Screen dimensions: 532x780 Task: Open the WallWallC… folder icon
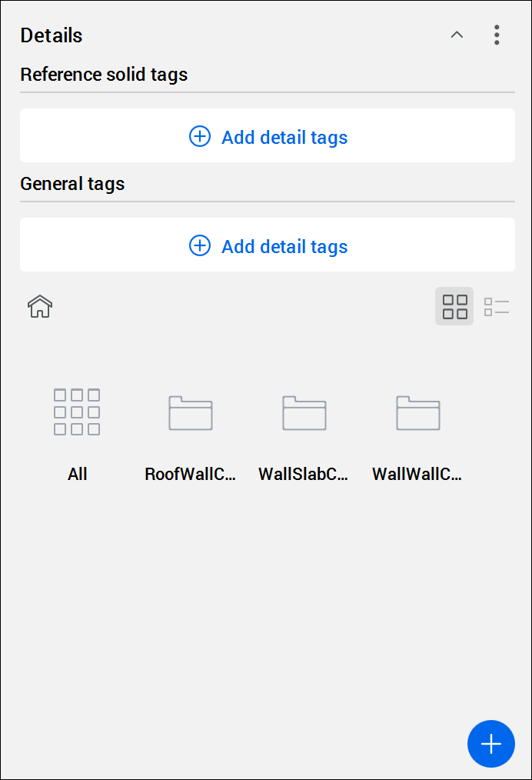418,412
